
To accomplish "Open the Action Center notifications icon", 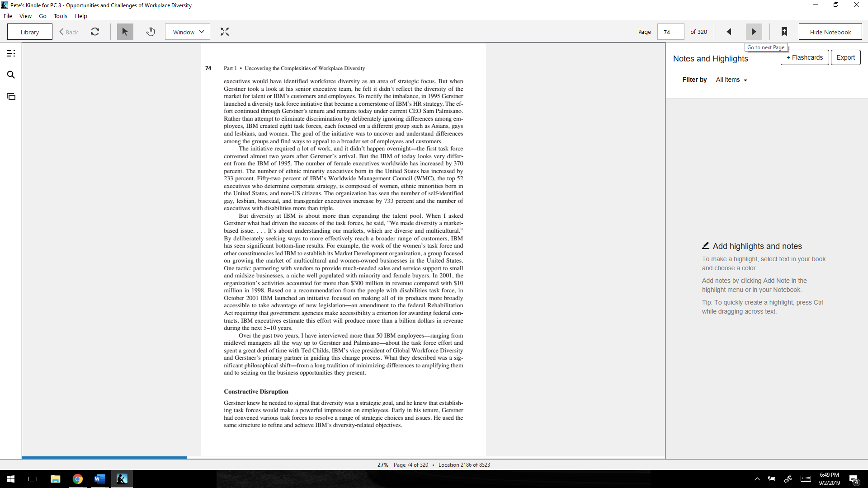I will 854,479.
